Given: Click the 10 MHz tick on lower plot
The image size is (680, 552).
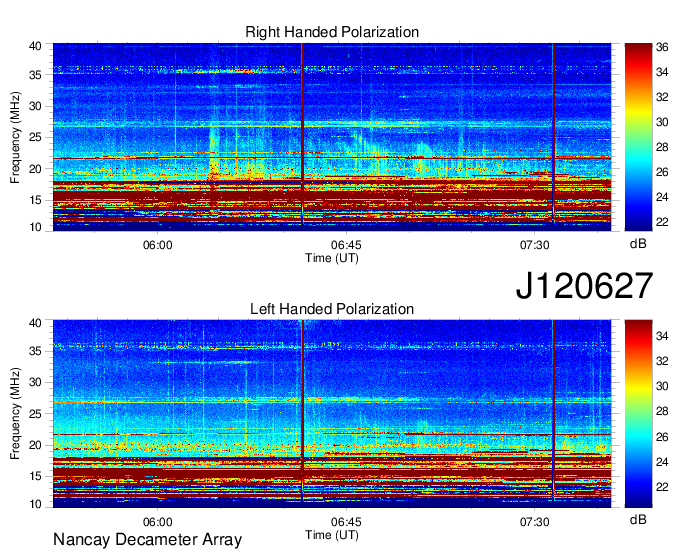Looking at the screenshot, I should pyautogui.click(x=35, y=504).
